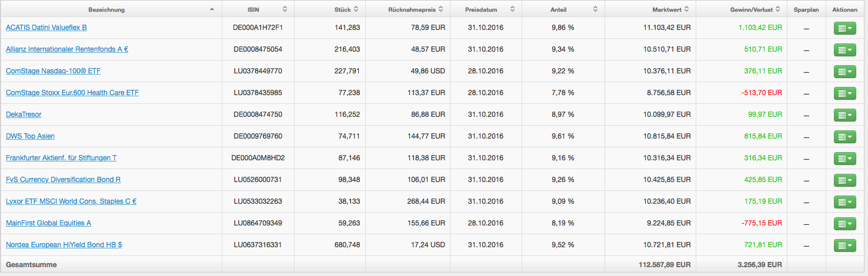Select the Rücknahmepreis column header
The width and height of the screenshot is (868, 276).
(x=410, y=10)
